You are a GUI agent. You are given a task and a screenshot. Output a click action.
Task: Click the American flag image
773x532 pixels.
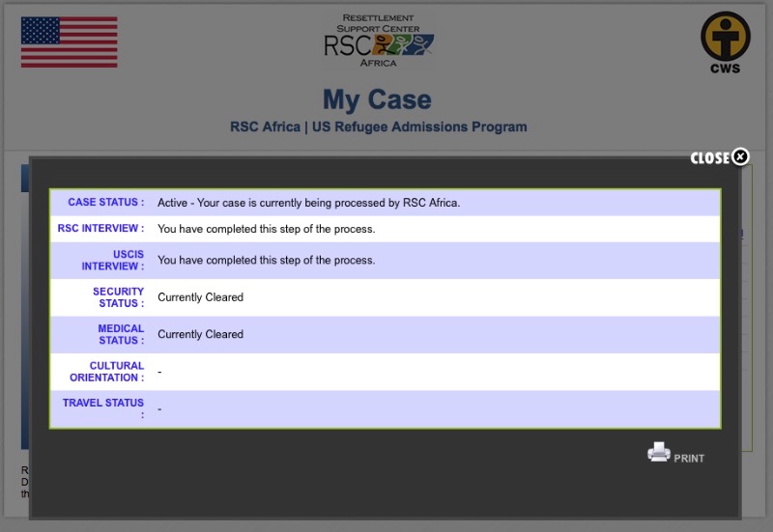pos(69,42)
